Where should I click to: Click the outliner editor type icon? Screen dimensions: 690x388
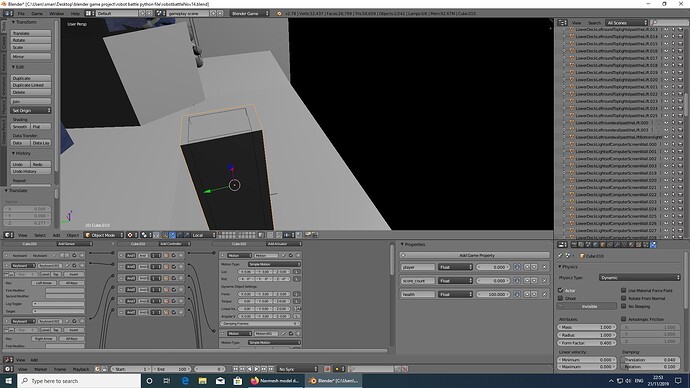(x=562, y=22)
